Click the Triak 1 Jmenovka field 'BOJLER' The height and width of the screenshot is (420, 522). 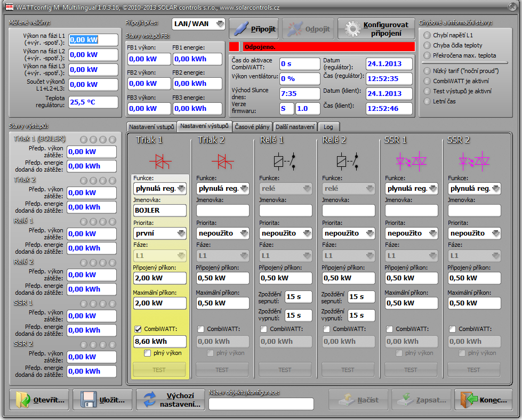click(x=159, y=211)
